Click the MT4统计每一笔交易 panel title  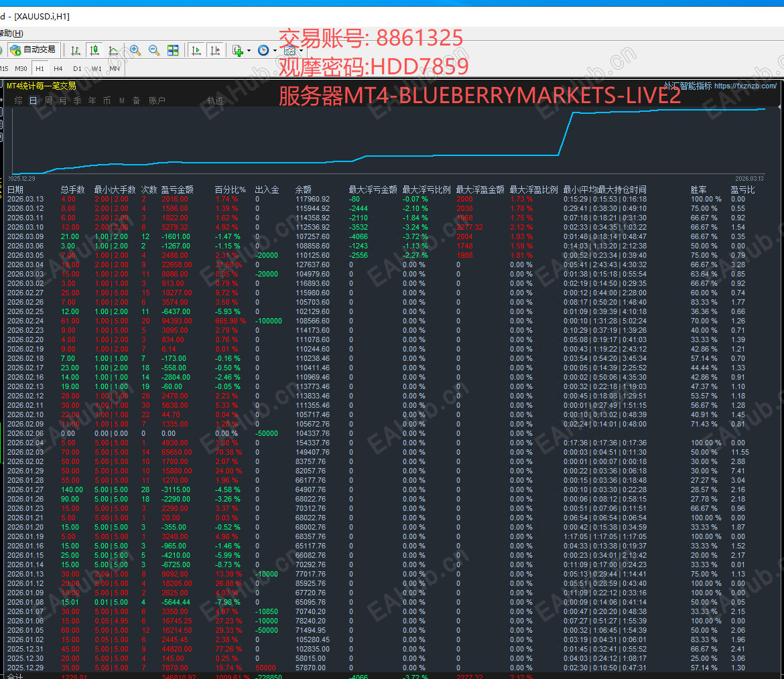click(x=42, y=86)
